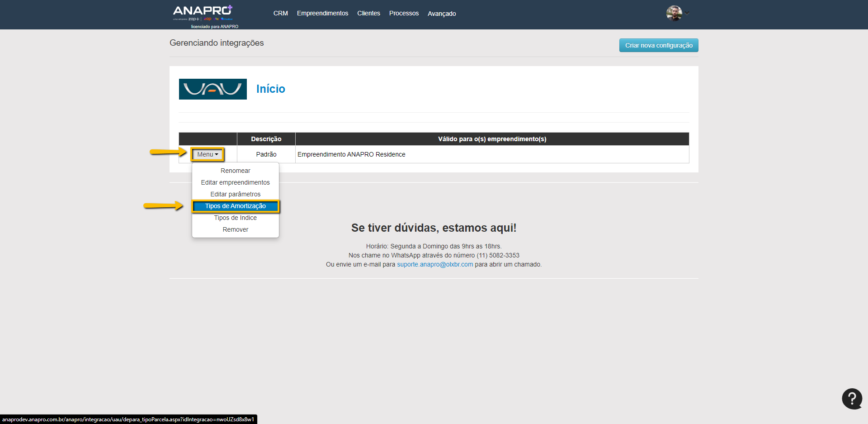Select Tipos de Indice option

click(x=235, y=218)
